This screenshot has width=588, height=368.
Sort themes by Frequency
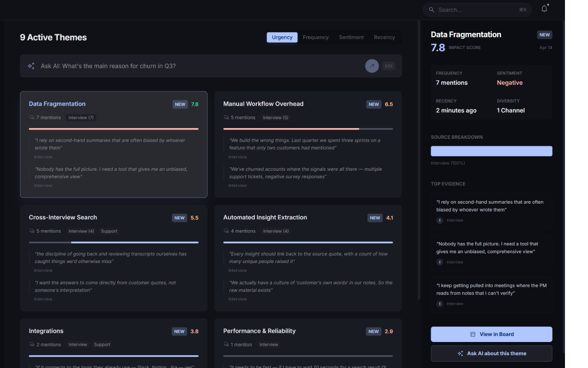(x=316, y=37)
